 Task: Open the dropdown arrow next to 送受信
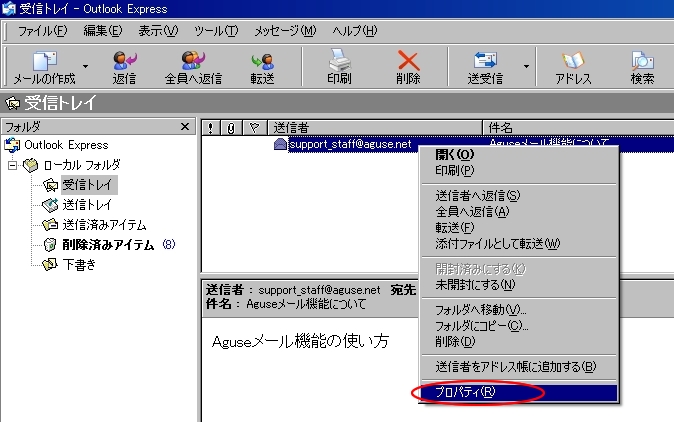[x=526, y=66]
